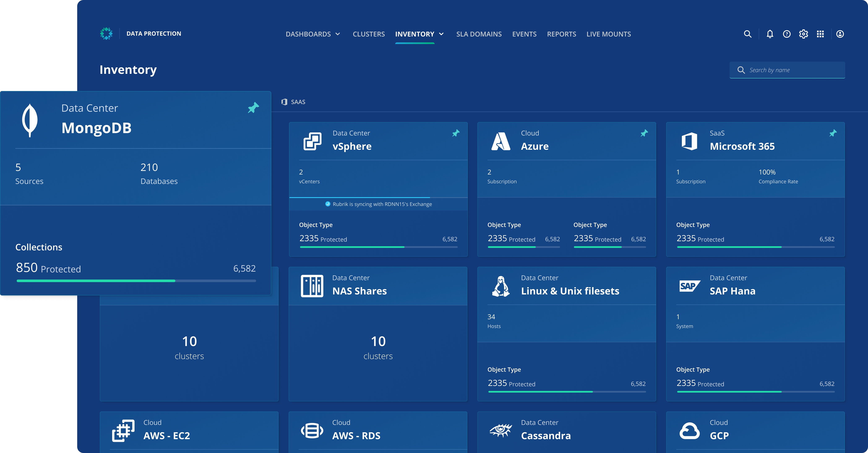
Task: Open the user account icon
Action: [x=840, y=34]
